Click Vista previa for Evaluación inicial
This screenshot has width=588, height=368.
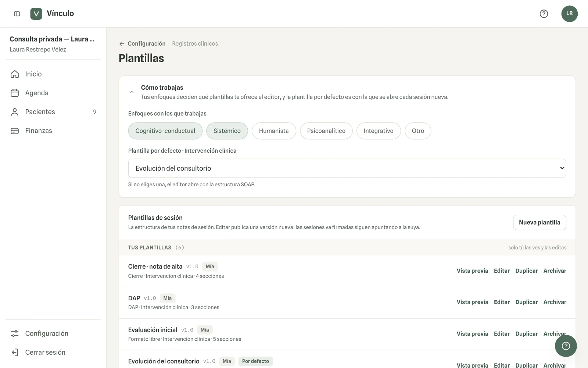(x=472, y=334)
